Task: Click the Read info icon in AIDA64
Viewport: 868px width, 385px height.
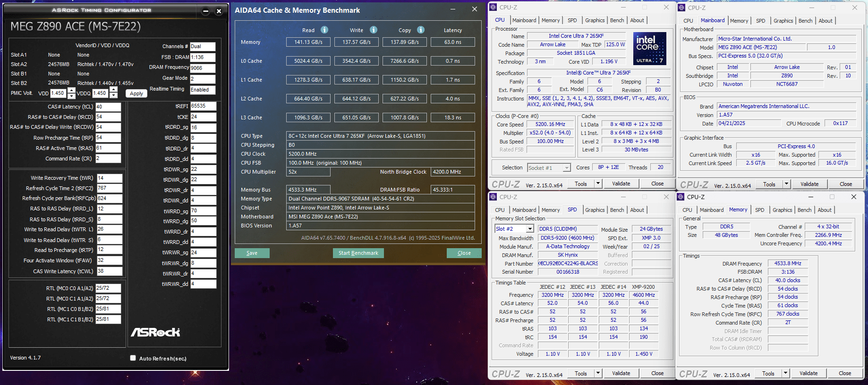Action: (324, 30)
